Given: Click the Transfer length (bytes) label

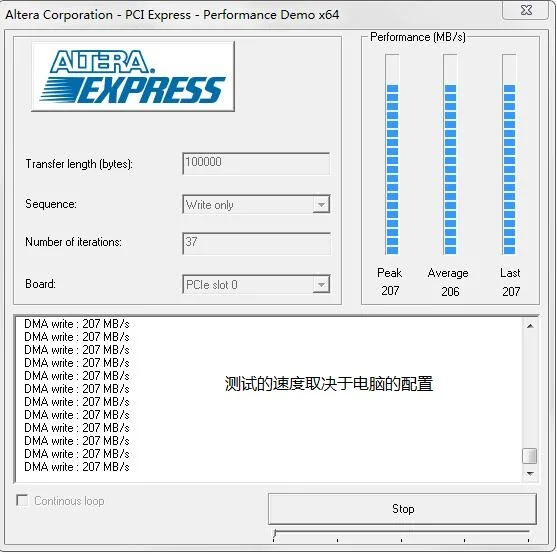Looking at the screenshot, I should click(x=79, y=164).
